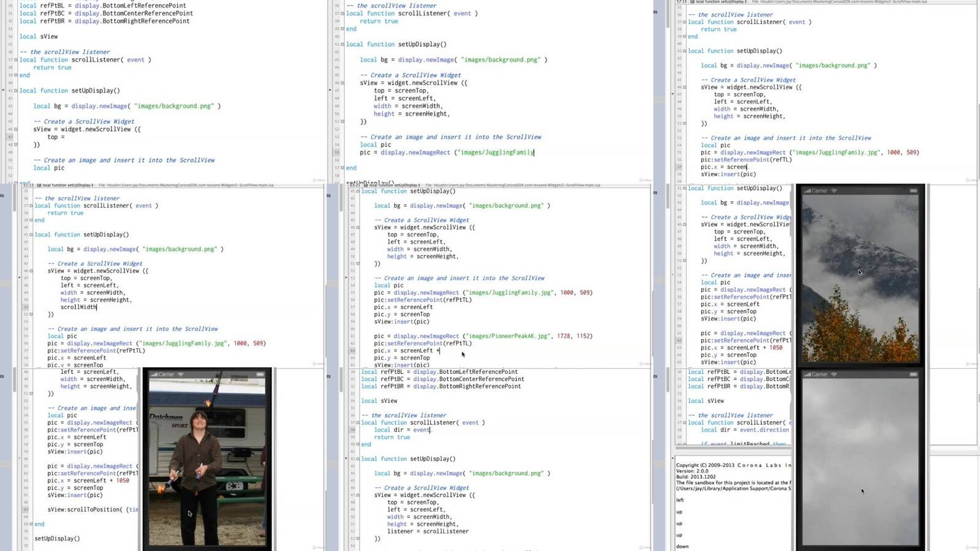
Task: Click 'left' output in the console
Action: tap(680, 500)
